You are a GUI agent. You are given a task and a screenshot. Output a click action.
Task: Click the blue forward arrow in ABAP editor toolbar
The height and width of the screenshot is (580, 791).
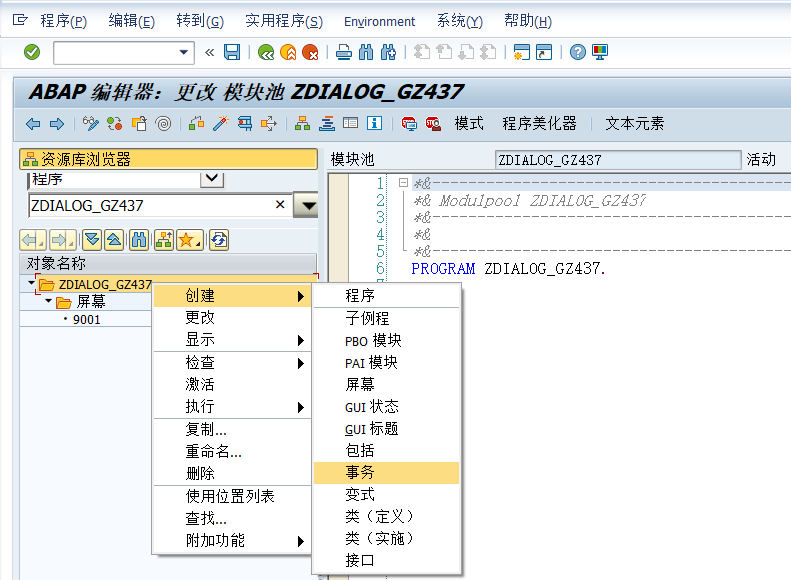click(57, 124)
